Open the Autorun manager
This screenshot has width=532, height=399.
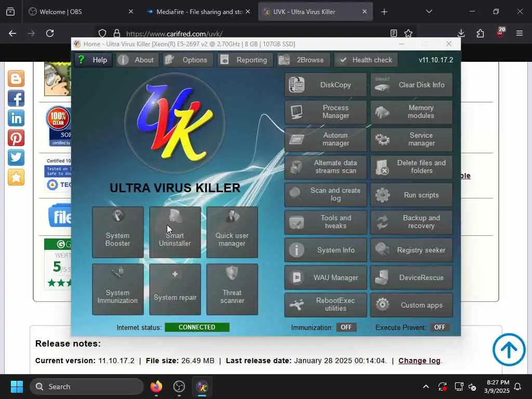pos(325,139)
